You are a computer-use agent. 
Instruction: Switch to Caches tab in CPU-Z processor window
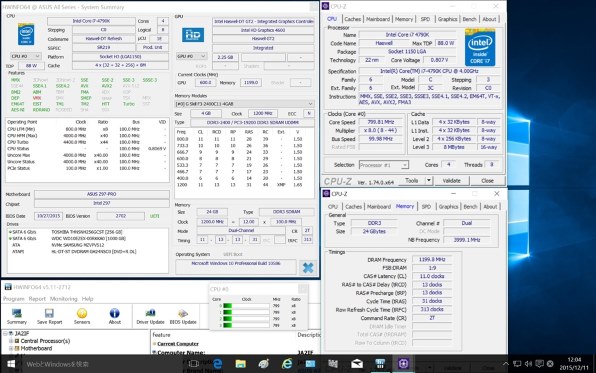[352, 19]
